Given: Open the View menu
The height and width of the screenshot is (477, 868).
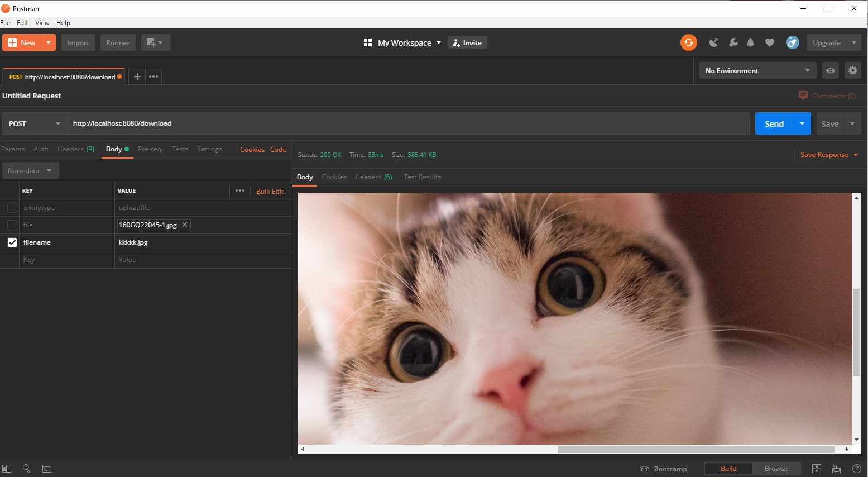Looking at the screenshot, I should click(42, 23).
